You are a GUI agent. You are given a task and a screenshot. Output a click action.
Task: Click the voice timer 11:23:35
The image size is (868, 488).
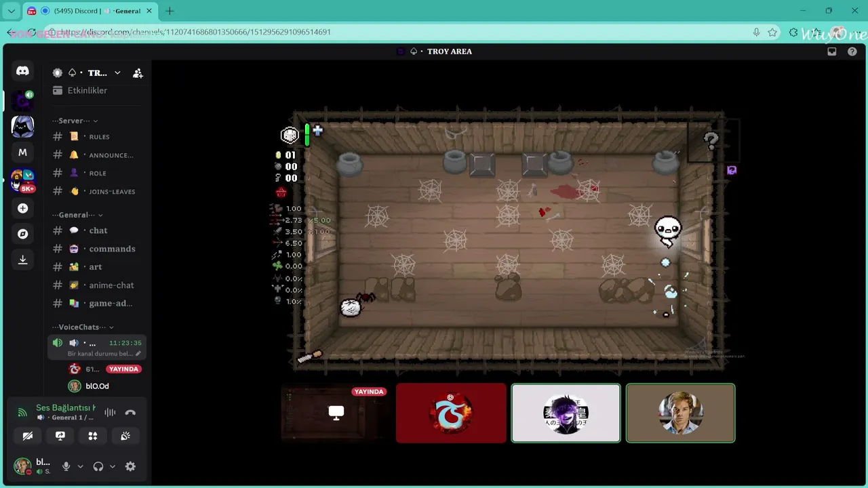click(x=125, y=343)
